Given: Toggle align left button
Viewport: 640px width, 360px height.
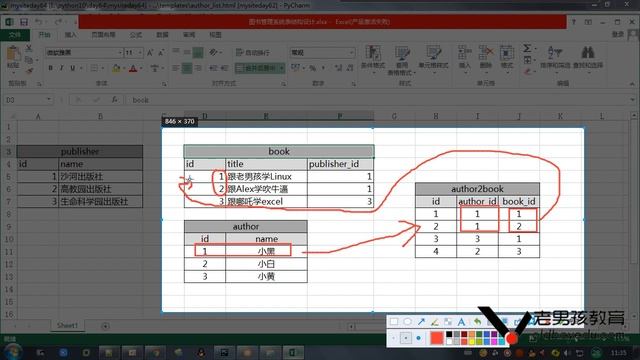Looking at the screenshot, I should (x=176, y=68).
